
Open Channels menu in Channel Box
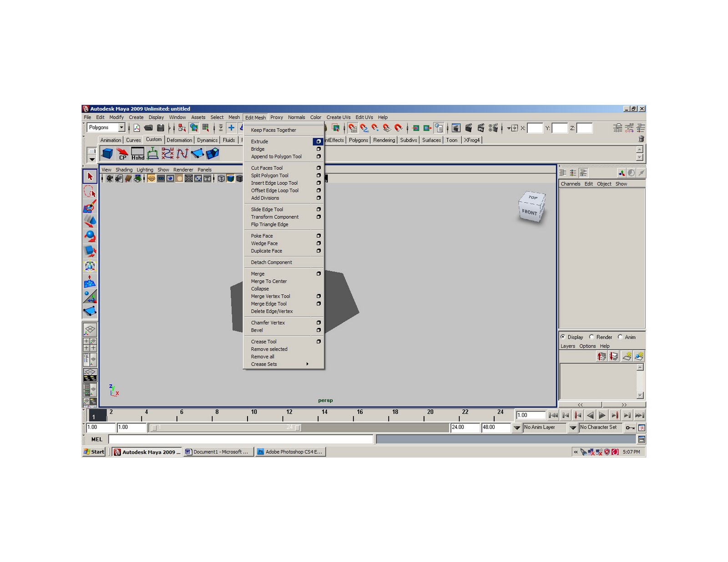click(570, 184)
